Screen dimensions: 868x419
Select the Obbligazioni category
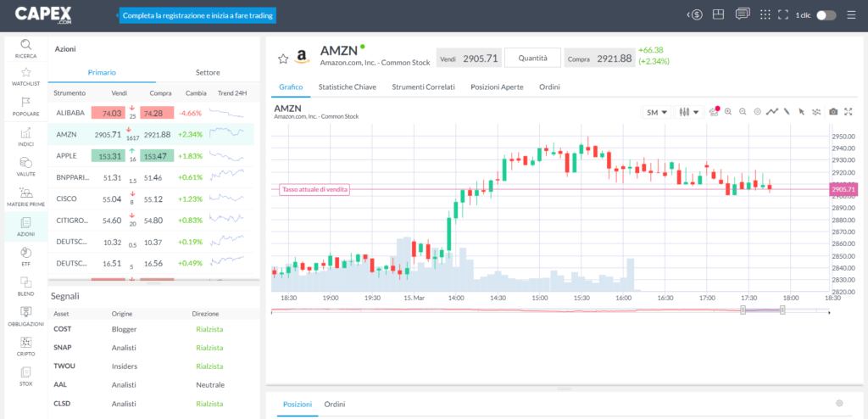(x=26, y=316)
